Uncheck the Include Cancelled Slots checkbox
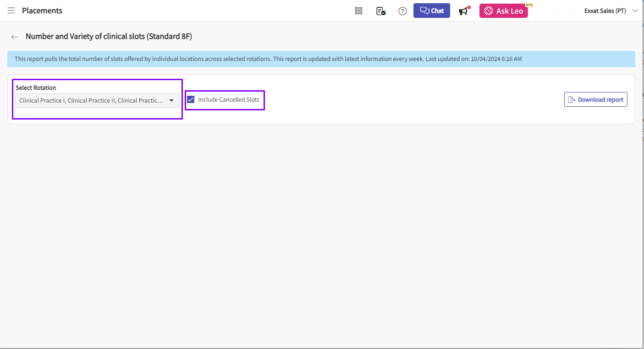 (191, 99)
